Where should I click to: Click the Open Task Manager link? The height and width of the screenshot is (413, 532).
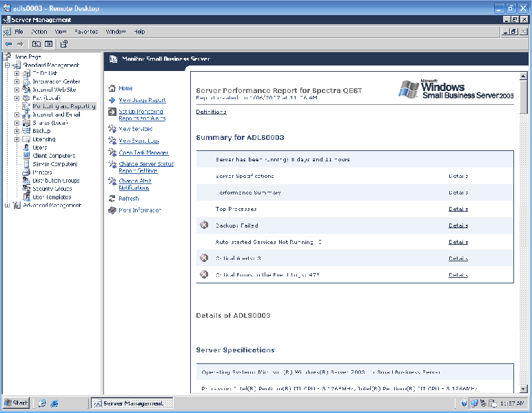tap(143, 152)
